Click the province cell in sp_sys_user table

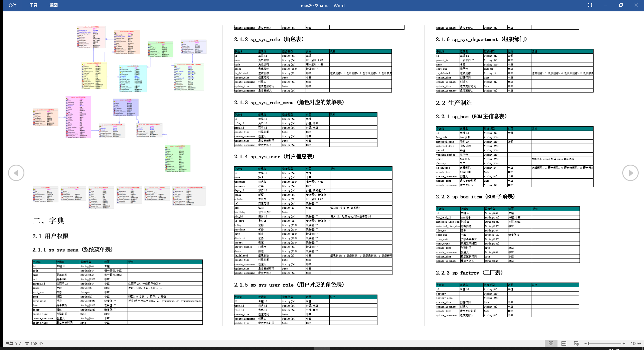pyautogui.click(x=246, y=229)
